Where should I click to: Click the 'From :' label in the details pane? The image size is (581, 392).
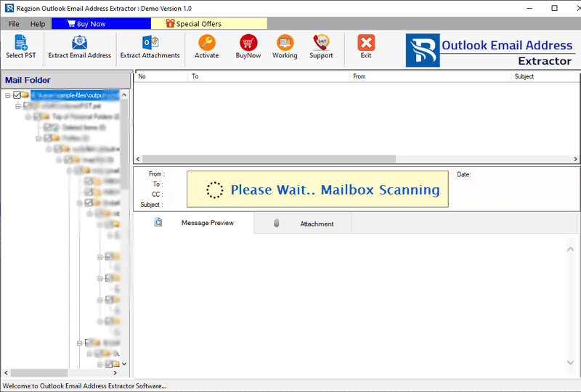[x=157, y=173]
